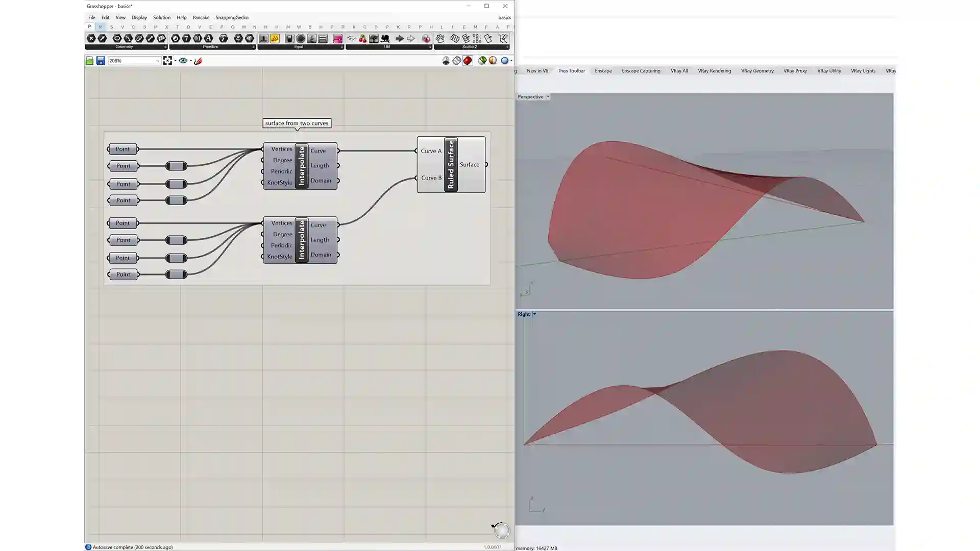Open the zoom level 208% dropdown
Image resolution: width=980 pixels, height=551 pixels.
pos(158,61)
